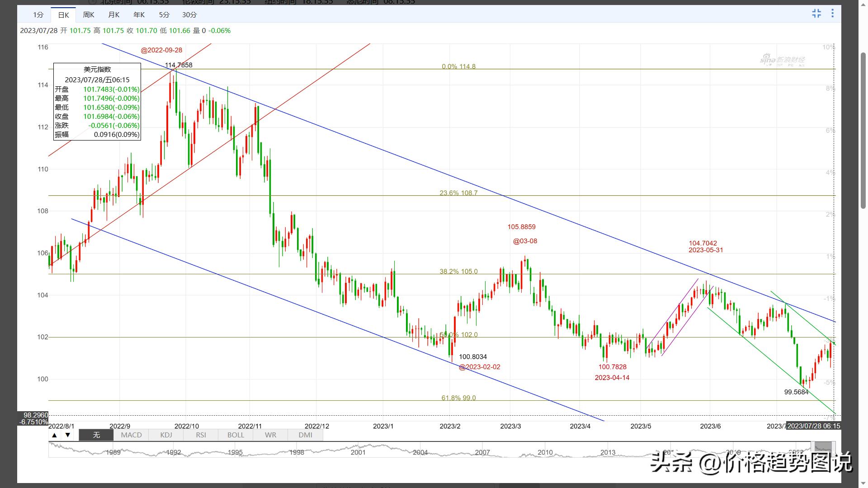This screenshot has height=488, width=868.
Task: Show the BOLL indicator
Action: pos(236,435)
